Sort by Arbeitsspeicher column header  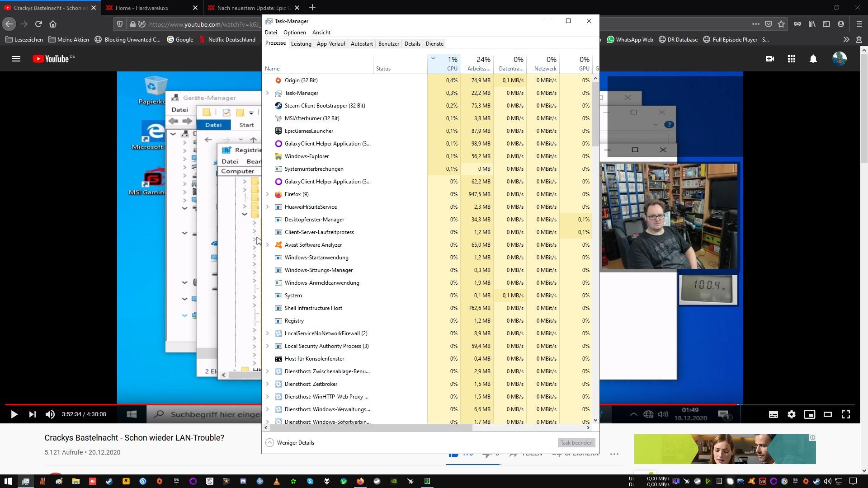click(477, 64)
